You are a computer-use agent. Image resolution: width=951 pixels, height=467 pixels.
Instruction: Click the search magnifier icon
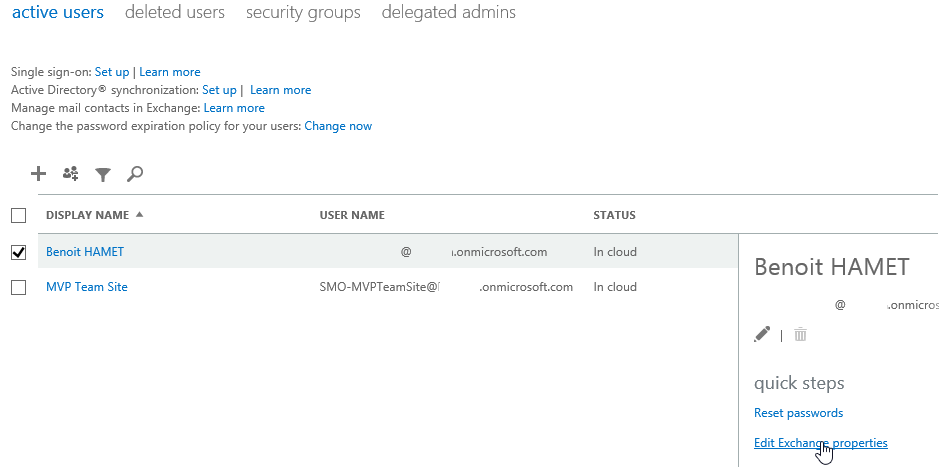pyautogui.click(x=135, y=174)
